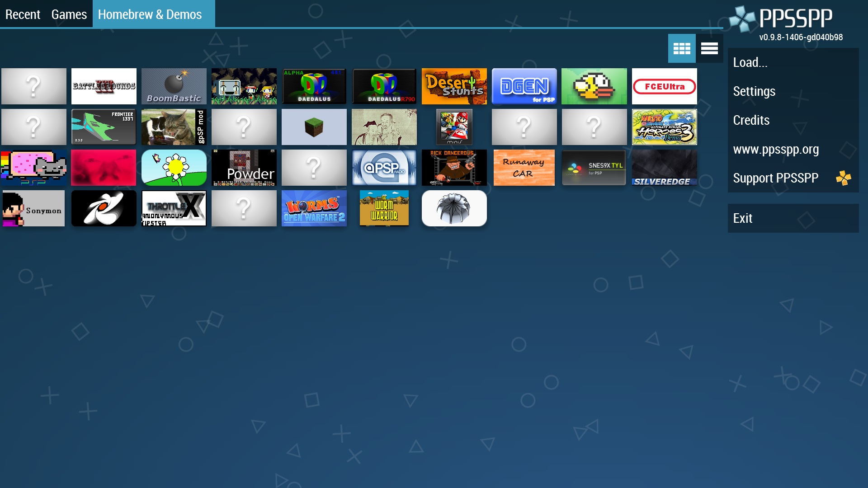868x488 pixels.
Task: Launch BoomBastic homebrew game
Action: pos(174,86)
